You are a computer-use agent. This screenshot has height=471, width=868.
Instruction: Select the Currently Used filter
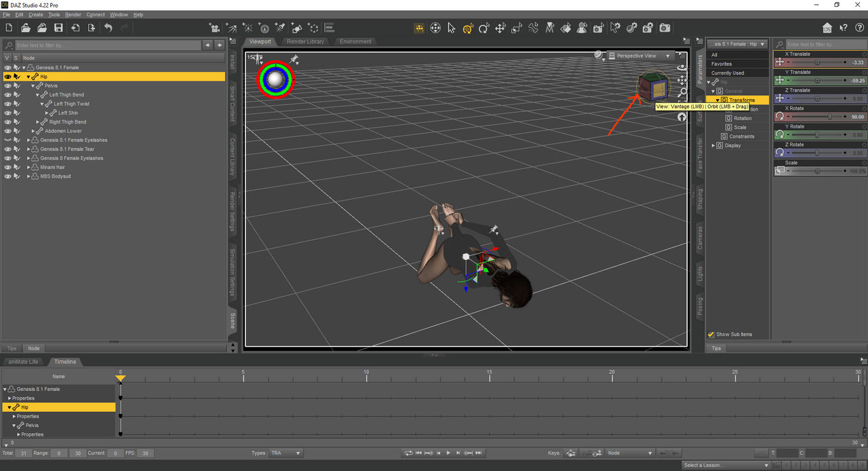tap(728, 73)
